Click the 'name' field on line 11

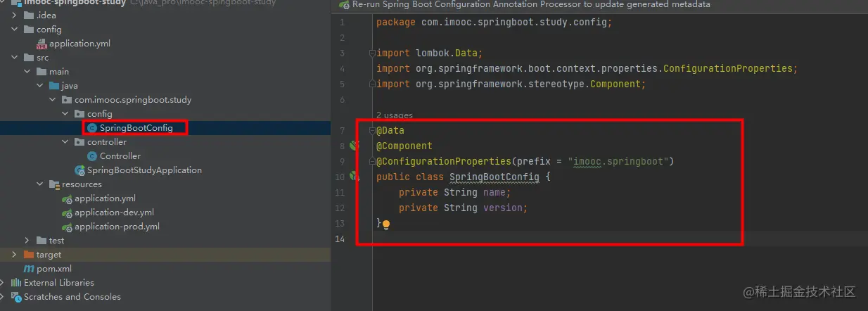click(494, 193)
